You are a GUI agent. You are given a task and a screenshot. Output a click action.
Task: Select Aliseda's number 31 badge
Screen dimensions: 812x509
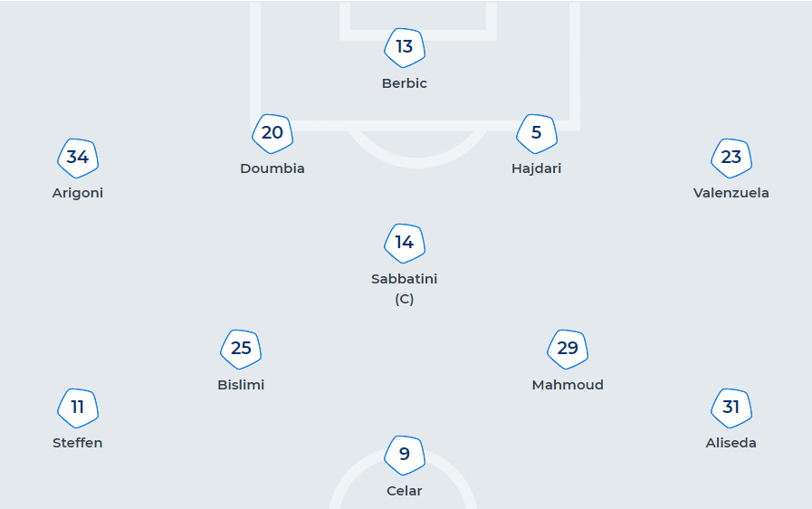(731, 408)
